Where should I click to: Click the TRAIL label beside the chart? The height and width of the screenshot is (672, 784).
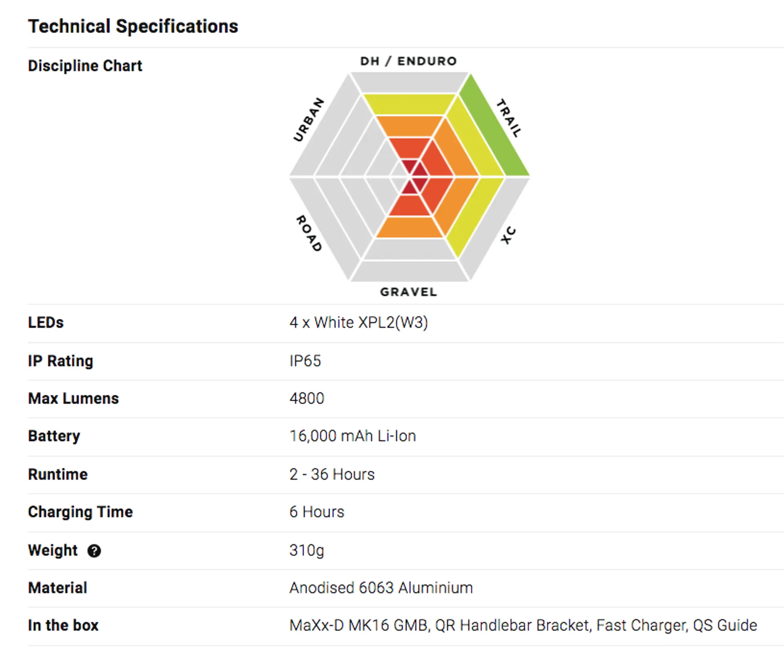(x=509, y=118)
